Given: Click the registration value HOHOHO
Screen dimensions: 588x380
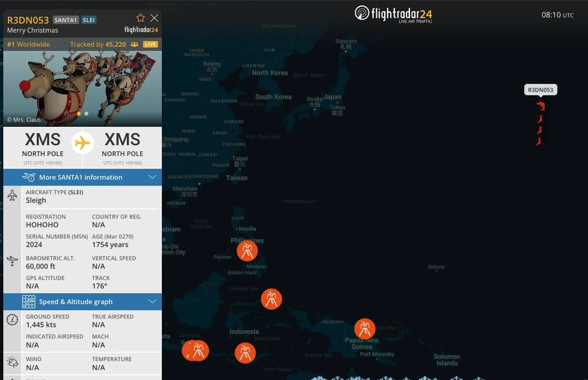Looking at the screenshot, I should (x=42, y=225).
